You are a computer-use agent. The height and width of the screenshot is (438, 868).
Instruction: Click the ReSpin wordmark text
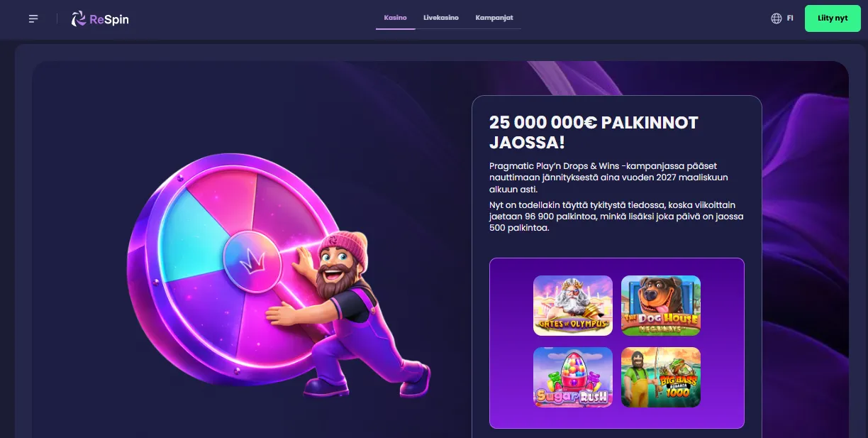coord(109,19)
